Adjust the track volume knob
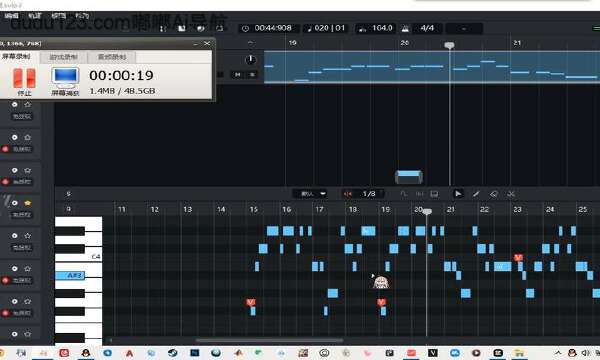The image size is (600, 360). point(250,60)
